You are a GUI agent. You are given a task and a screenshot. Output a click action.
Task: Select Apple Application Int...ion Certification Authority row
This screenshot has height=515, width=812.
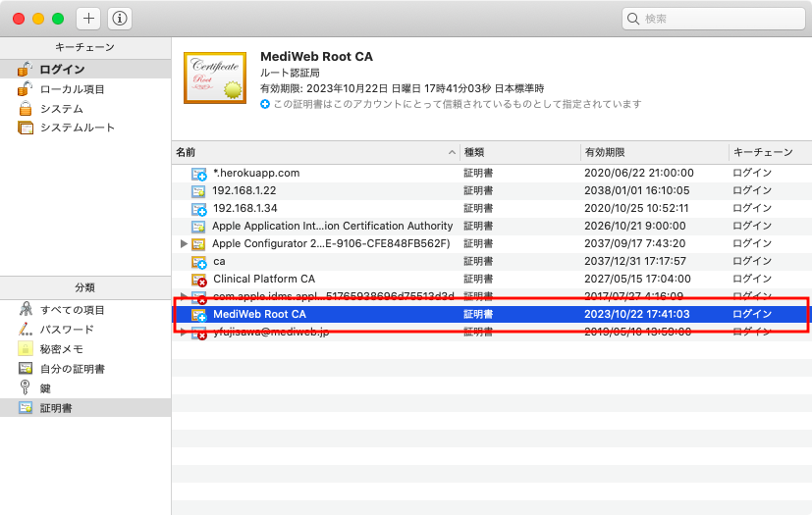click(x=492, y=226)
